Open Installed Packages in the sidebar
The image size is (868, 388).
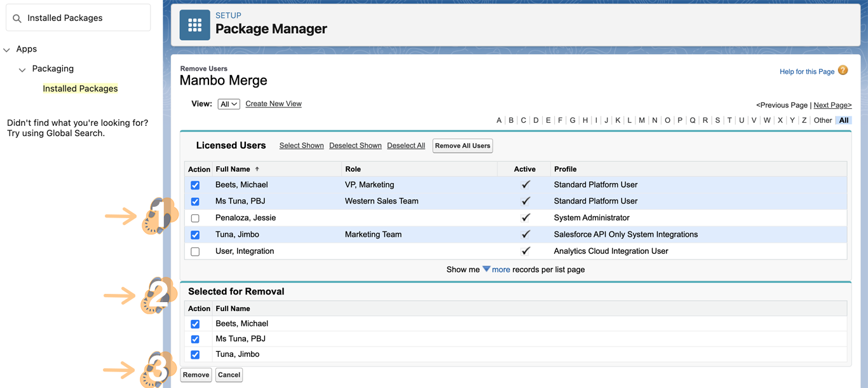(x=80, y=88)
